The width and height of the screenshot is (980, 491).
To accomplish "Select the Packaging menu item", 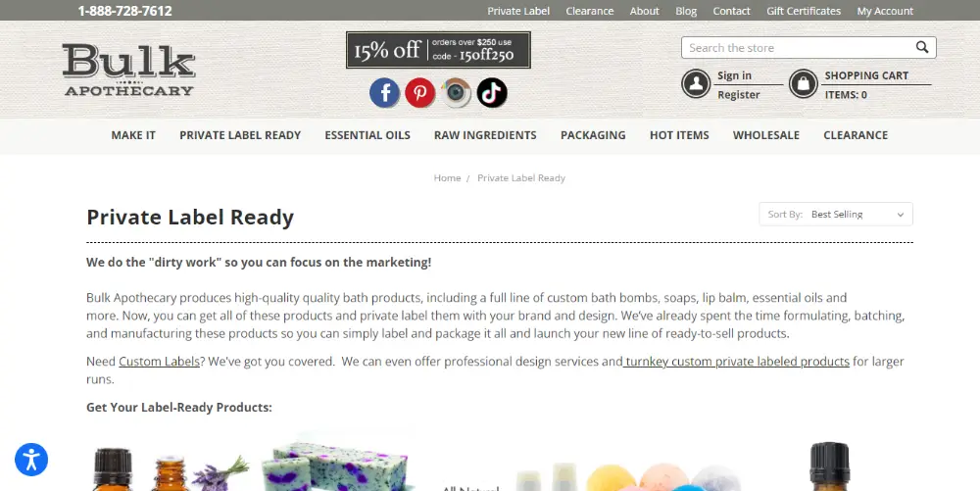I will (593, 135).
